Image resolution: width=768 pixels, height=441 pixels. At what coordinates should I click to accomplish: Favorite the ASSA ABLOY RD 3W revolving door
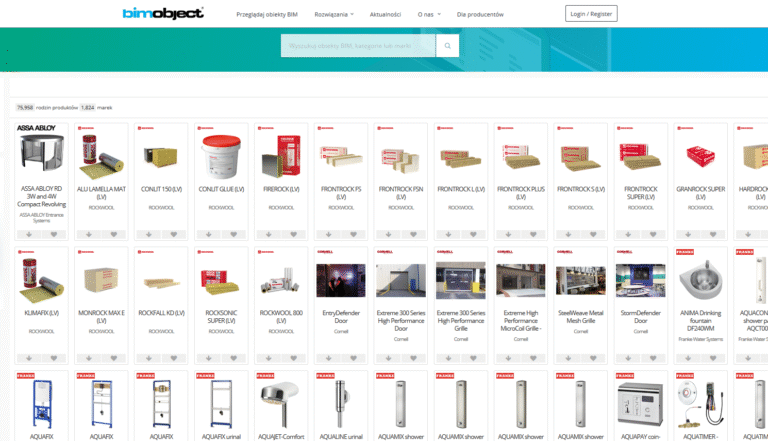click(x=54, y=234)
